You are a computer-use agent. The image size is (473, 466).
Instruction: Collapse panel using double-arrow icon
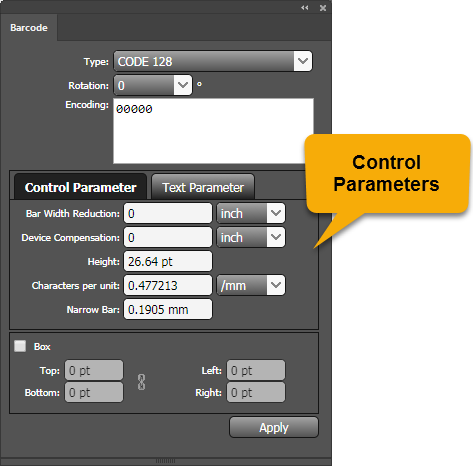pos(305,8)
